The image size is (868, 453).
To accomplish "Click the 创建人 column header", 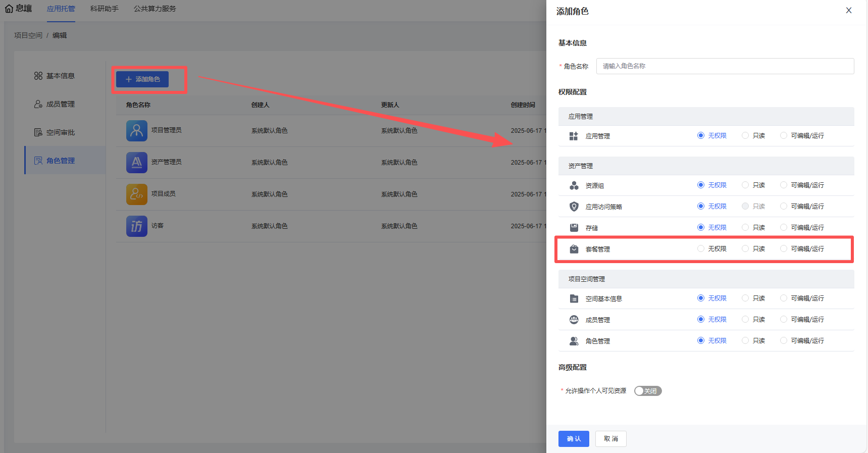I will [x=261, y=105].
